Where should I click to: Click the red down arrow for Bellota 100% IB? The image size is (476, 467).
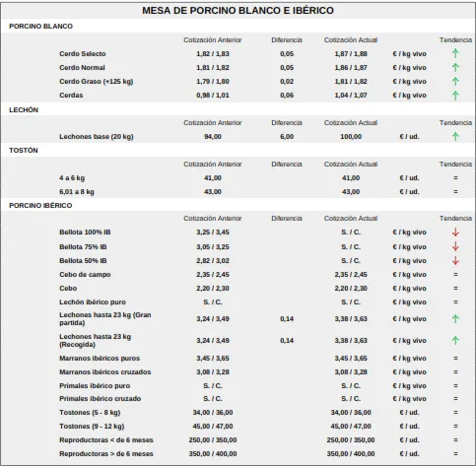455,233
